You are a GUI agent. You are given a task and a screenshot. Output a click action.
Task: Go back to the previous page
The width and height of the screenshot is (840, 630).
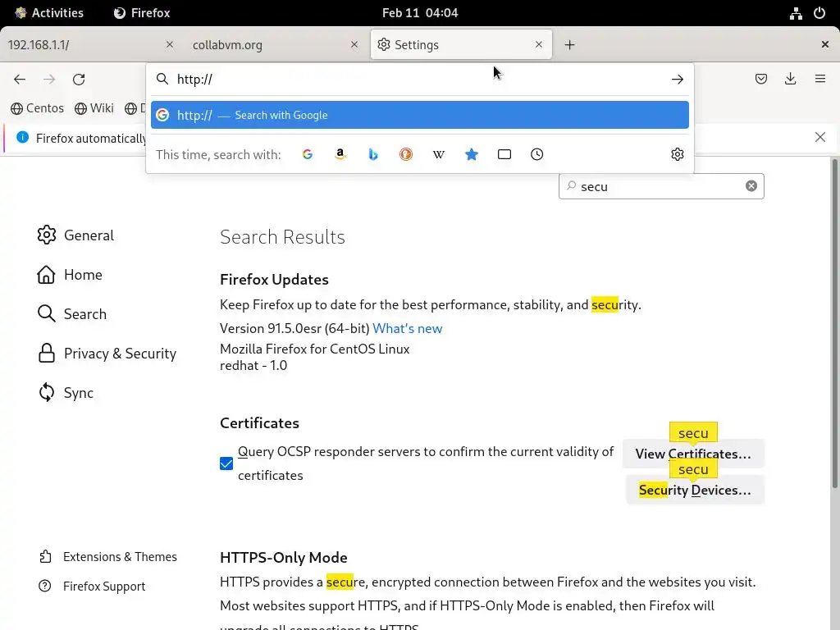[20, 80]
